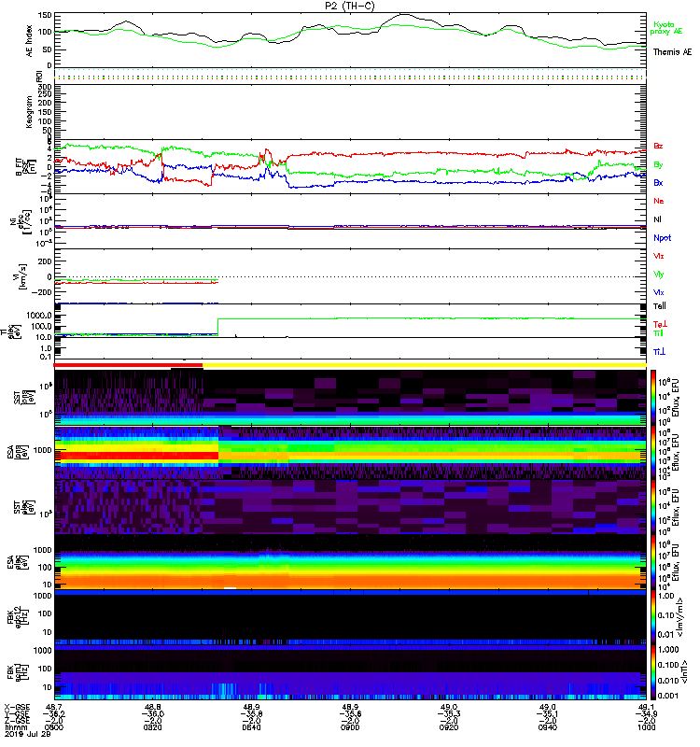The width and height of the screenshot is (700, 747).
Task: Click the X-GSE value 48.7
Action: click(x=54, y=707)
